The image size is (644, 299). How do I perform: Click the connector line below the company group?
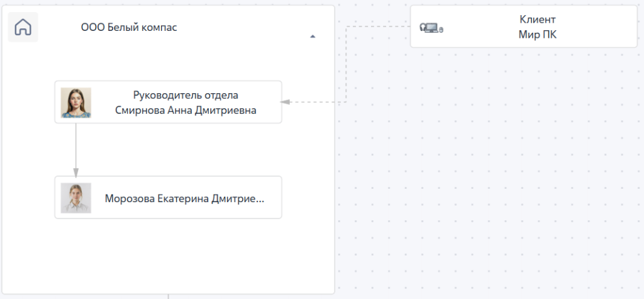point(168,296)
